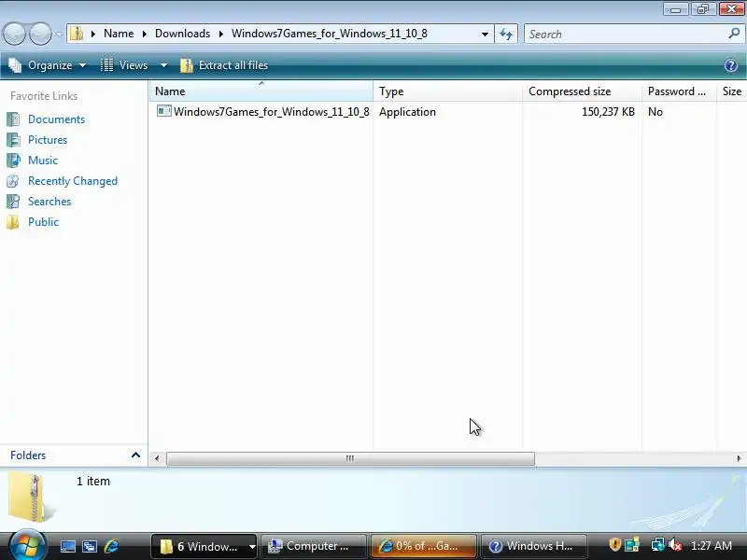Click the Recently Changed icon in sidebar
Viewport: 747px width, 560px height.
pos(13,181)
